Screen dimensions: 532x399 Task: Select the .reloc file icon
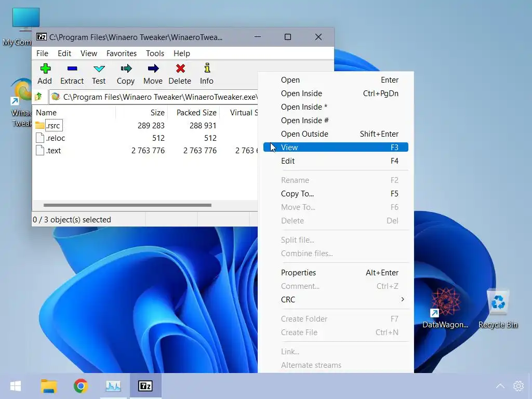point(40,138)
